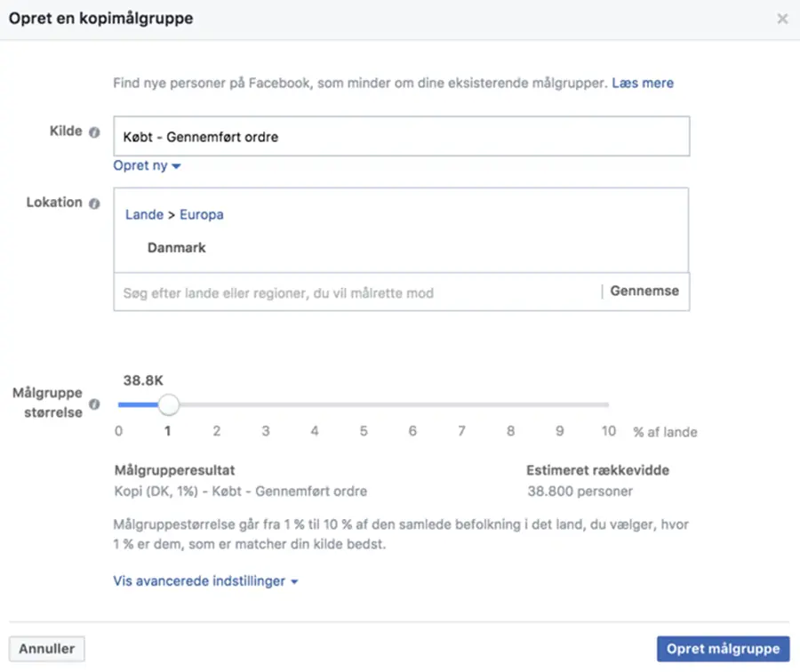Viewport: 800px width, 672px height.
Task: Select Danmark in the location list
Action: (x=177, y=247)
